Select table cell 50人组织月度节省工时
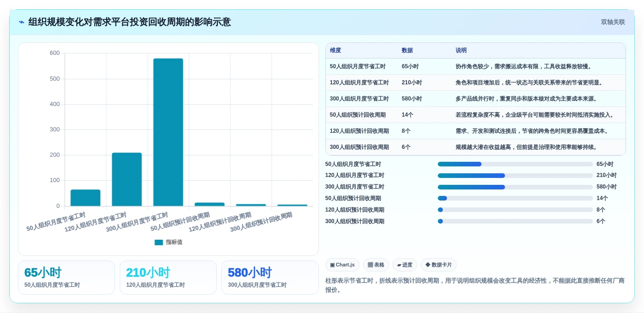 (358, 66)
